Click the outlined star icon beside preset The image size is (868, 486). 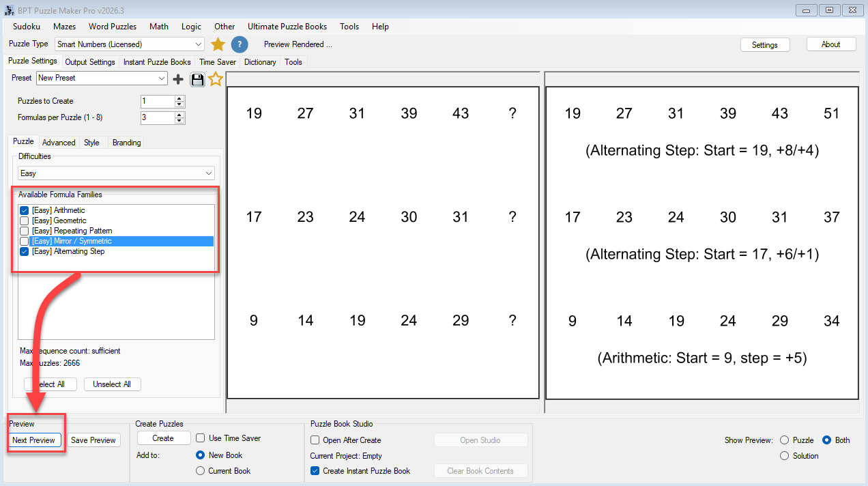pyautogui.click(x=216, y=79)
